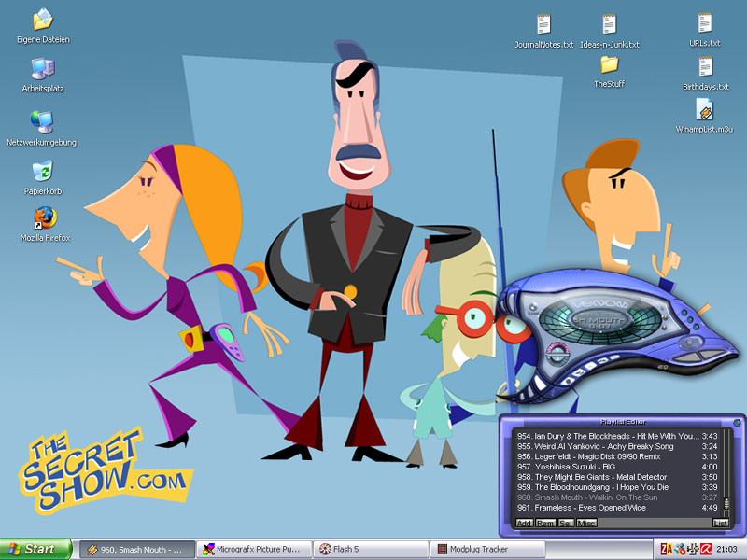Click the Rem button in Playlist Editor
Screen dimensions: 747x560
[545, 523]
